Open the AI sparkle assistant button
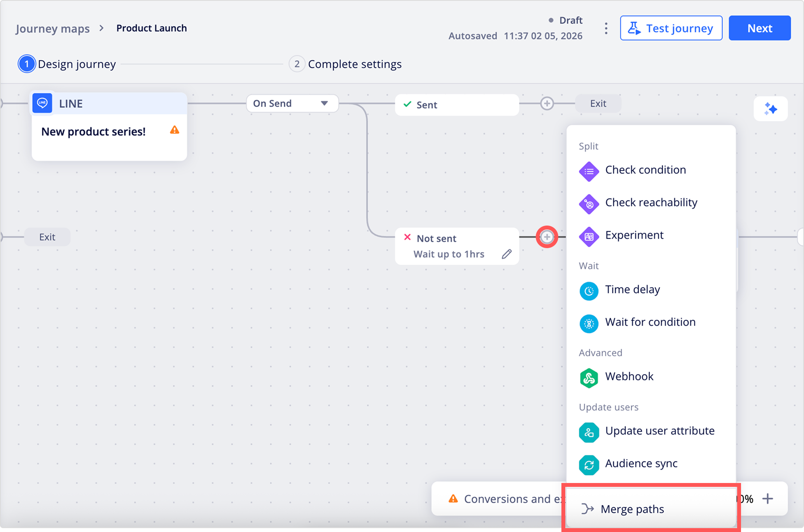Viewport: 804px width, 532px height. coord(770,109)
